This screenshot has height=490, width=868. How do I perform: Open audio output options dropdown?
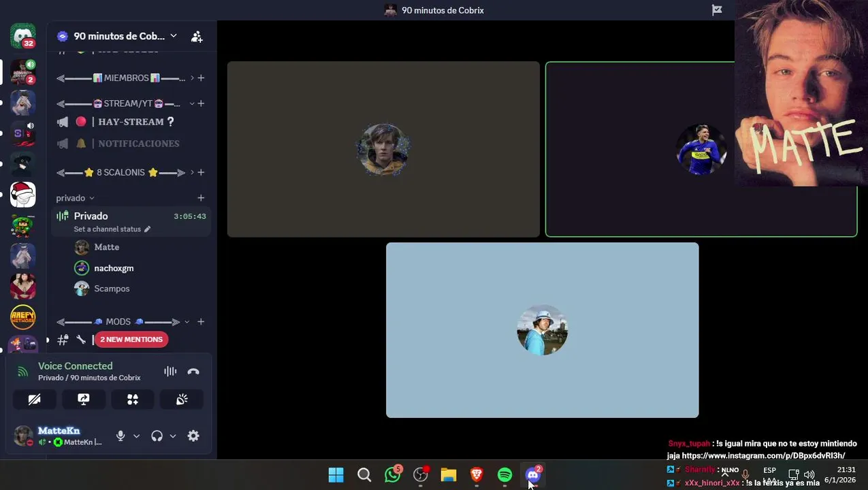pos(173,436)
